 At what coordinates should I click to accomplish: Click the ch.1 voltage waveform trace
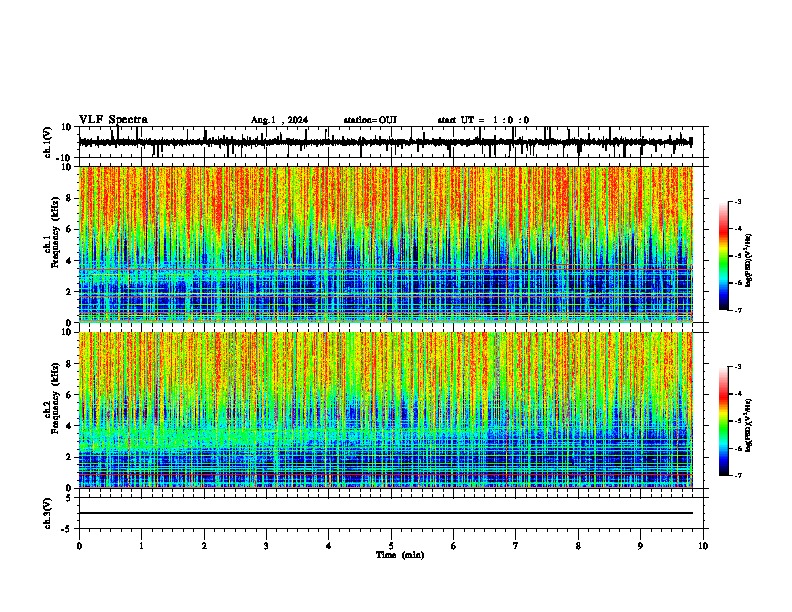pos(385,142)
